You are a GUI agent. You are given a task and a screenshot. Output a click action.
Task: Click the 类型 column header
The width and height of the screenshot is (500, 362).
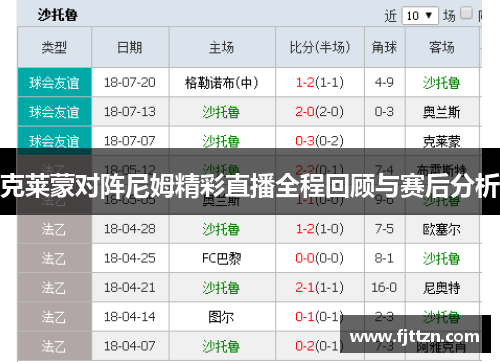click(x=54, y=47)
